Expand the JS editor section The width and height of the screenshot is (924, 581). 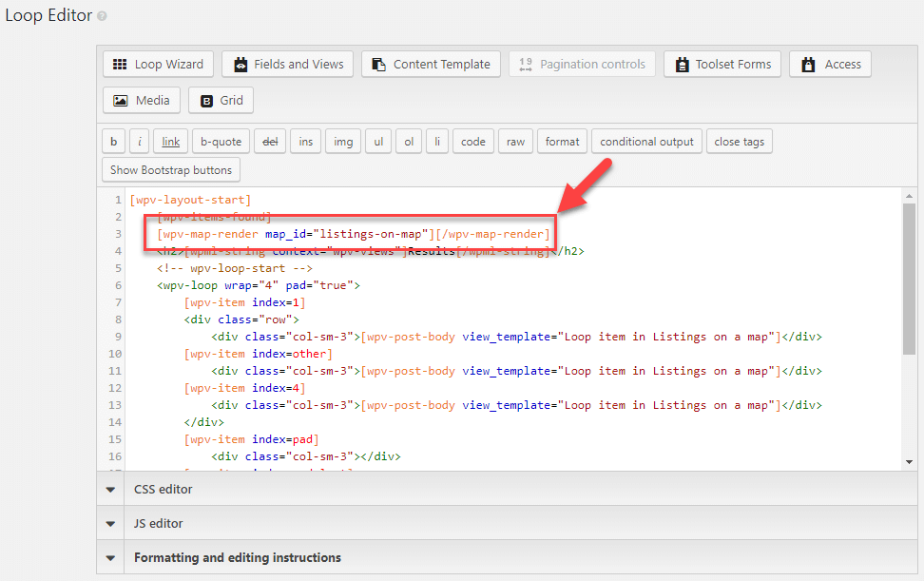[508, 523]
